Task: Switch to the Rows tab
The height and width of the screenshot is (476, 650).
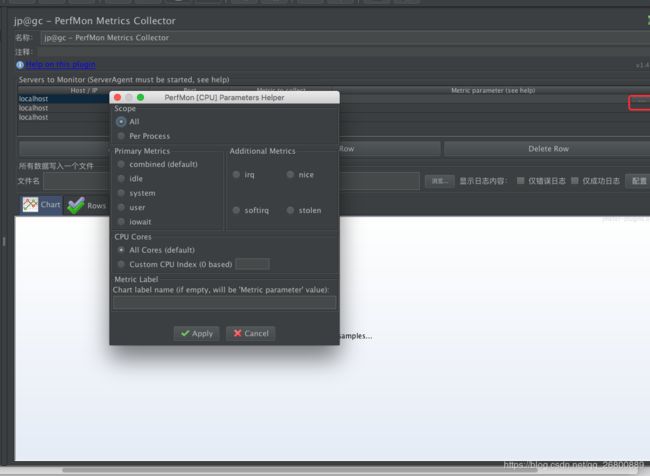Action: pos(86,206)
